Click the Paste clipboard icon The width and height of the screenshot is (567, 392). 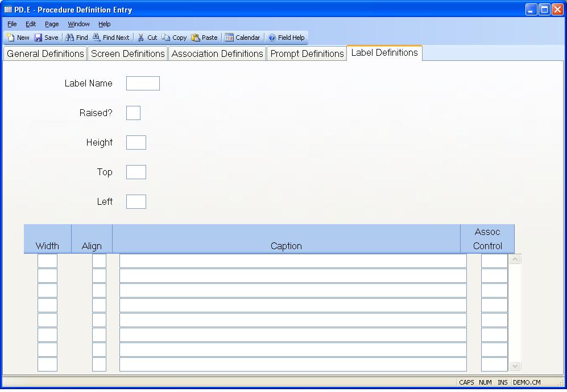(196, 37)
